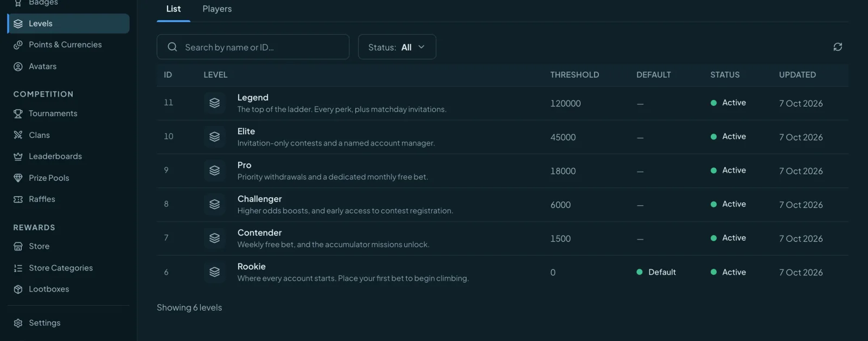This screenshot has width=868, height=341.
Task: Click the Legend level description text
Action: click(x=342, y=109)
